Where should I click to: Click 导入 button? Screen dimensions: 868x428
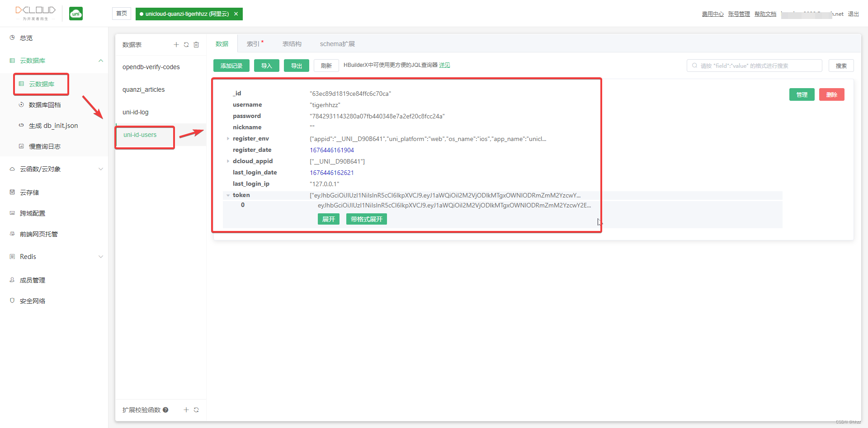click(267, 66)
